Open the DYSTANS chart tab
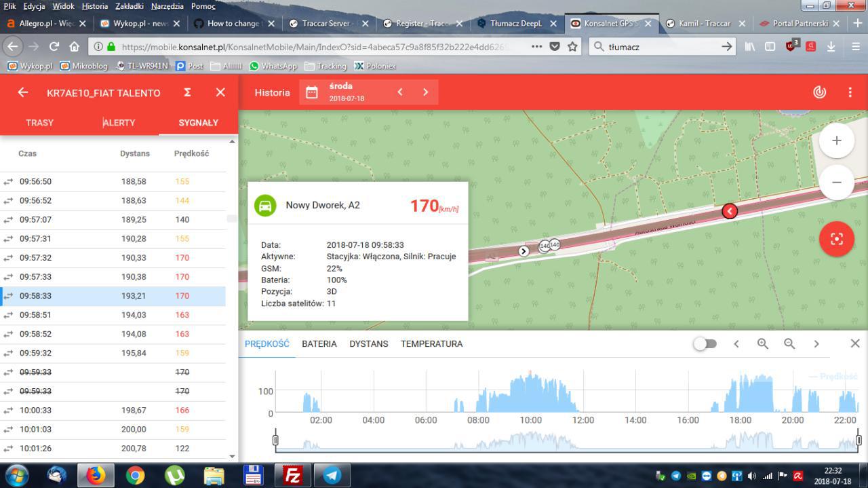868x488 pixels. tap(369, 344)
